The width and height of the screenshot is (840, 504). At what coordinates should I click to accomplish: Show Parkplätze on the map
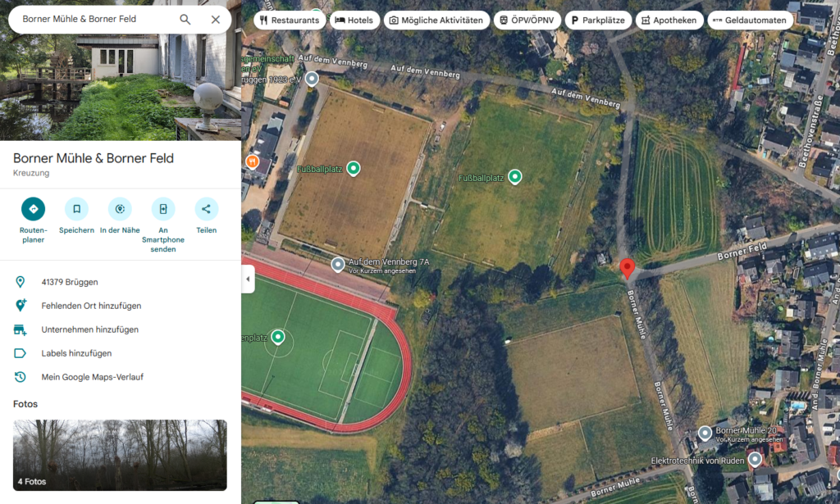598,20
